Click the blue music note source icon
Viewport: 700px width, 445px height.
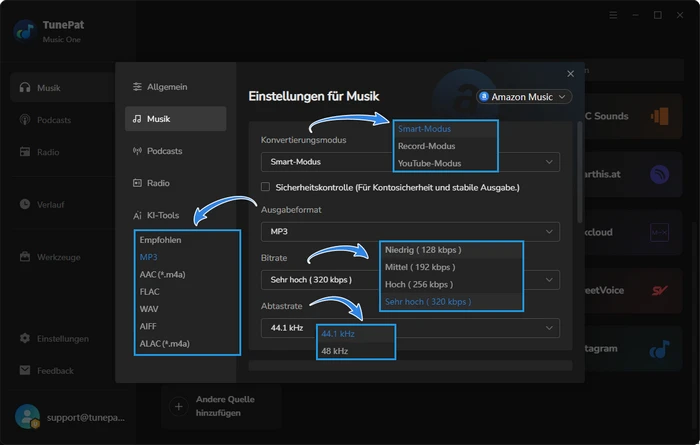[x=659, y=349]
